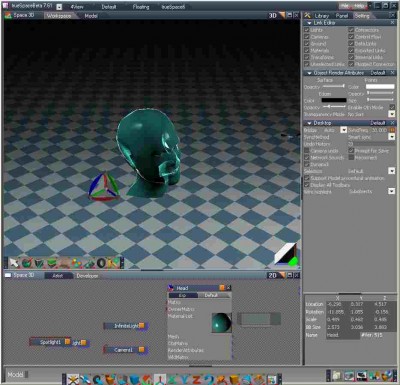This screenshot has height=385, width=400.
Task: Open the SyncMethod Smart sync dropdown
Action: coord(392,137)
